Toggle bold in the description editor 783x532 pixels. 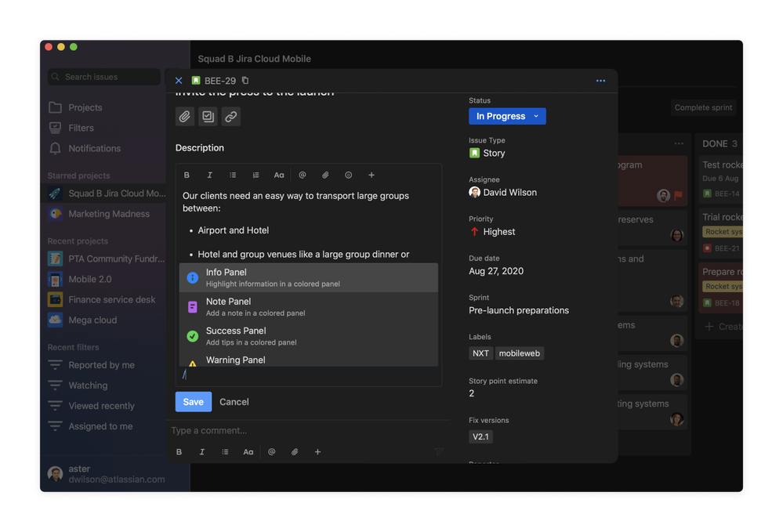(187, 176)
